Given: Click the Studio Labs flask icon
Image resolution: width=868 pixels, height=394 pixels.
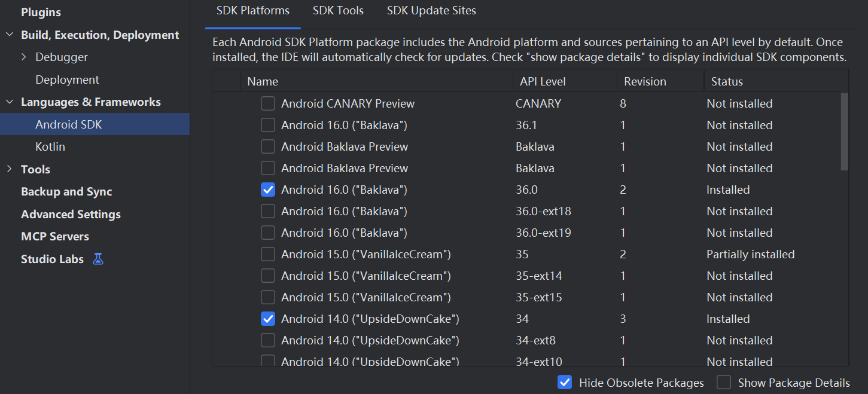Looking at the screenshot, I should click(x=98, y=259).
